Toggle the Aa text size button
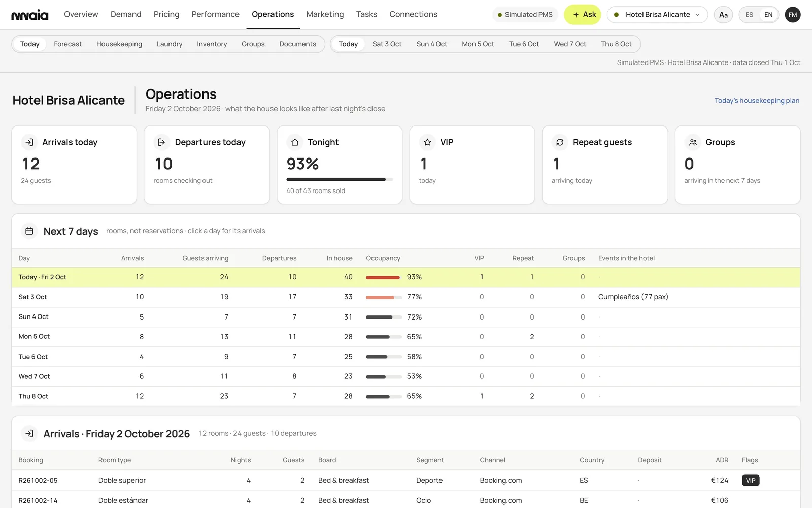This screenshot has width=812, height=508. [723, 15]
